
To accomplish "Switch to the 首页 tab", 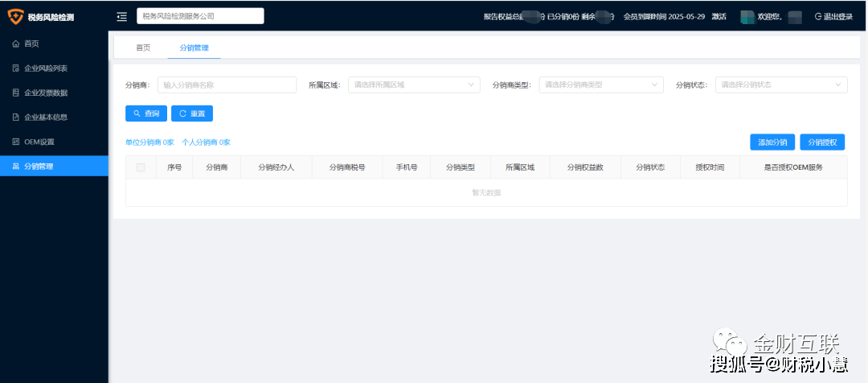I will click(x=143, y=47).
